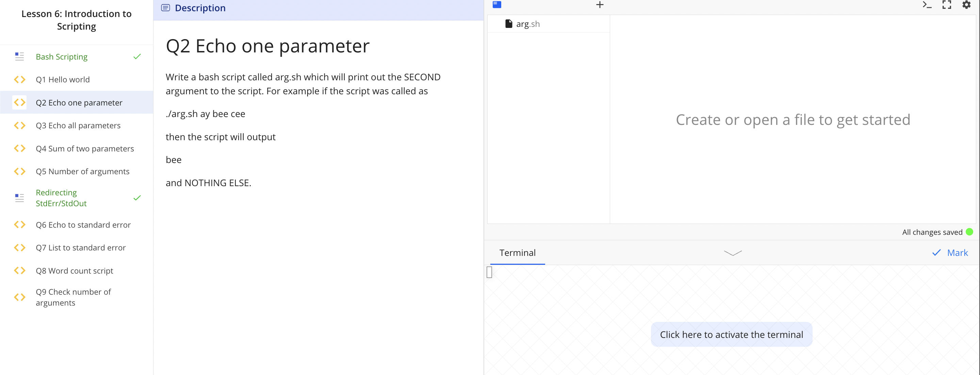Click the green All changes saved indicator

[x=969, y=232]
